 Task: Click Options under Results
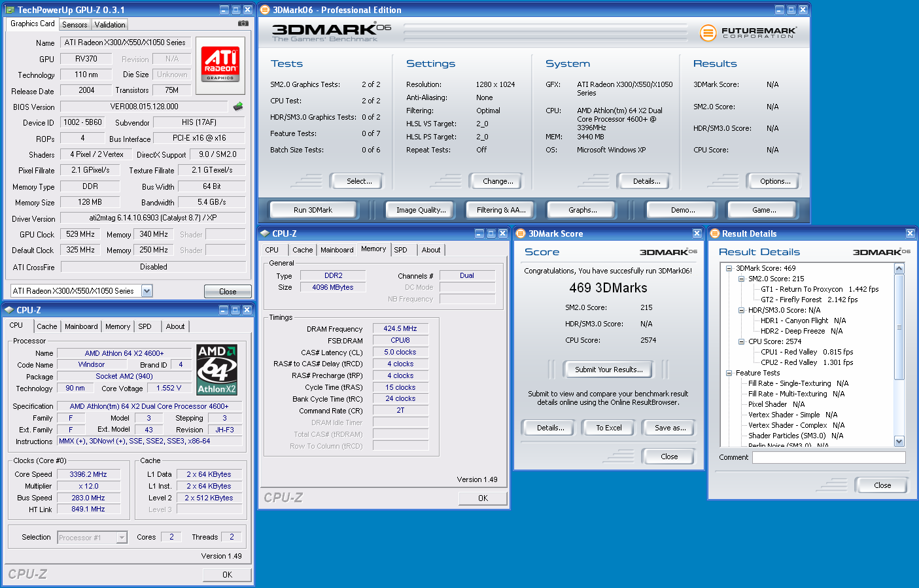(x=775, y=181)
